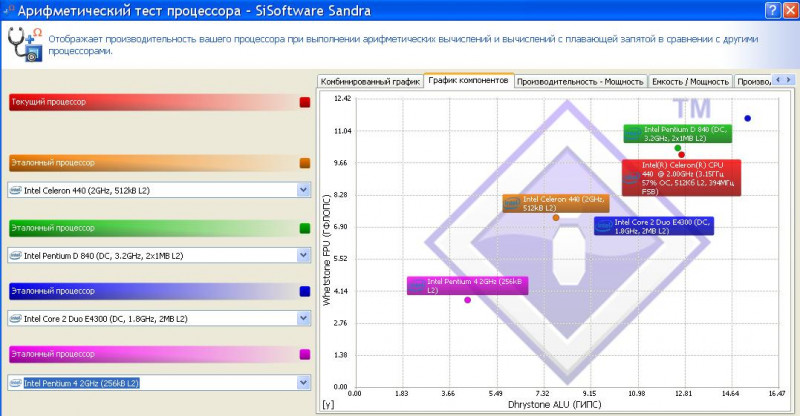The height and width of the screenshot is (416, 800).
Task: Click Intel icon in orange Celeron 440 chart label
Action: [512, 204]
